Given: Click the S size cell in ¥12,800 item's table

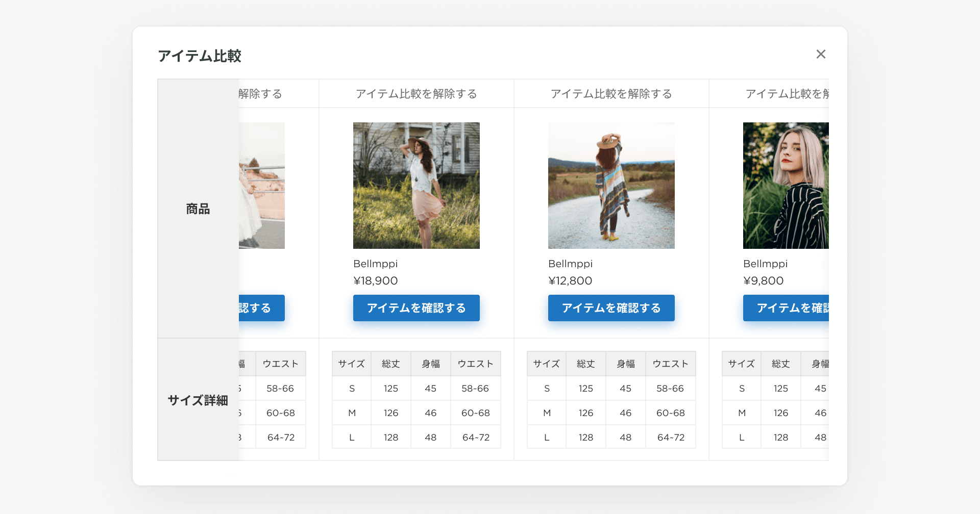Looking at the screenshot, I should (x=547, y=389).
